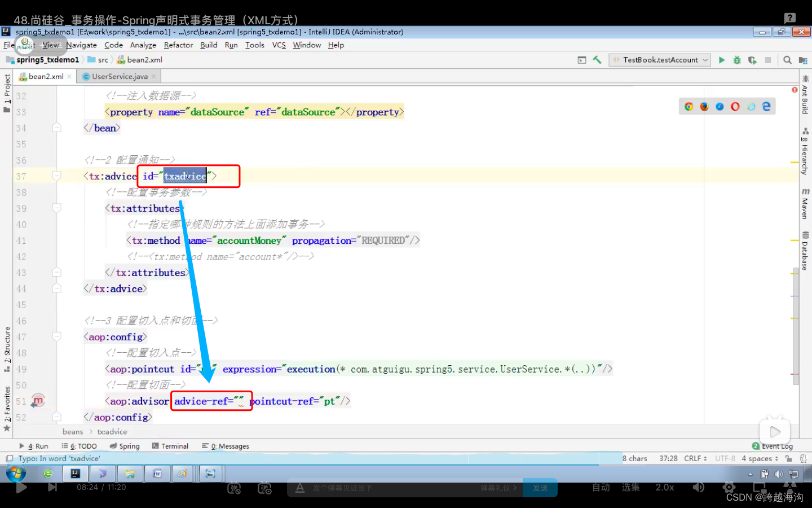The image size is (812, 508).
Task: Toggle the Maven side panel
Action: [x=805, y=204]
